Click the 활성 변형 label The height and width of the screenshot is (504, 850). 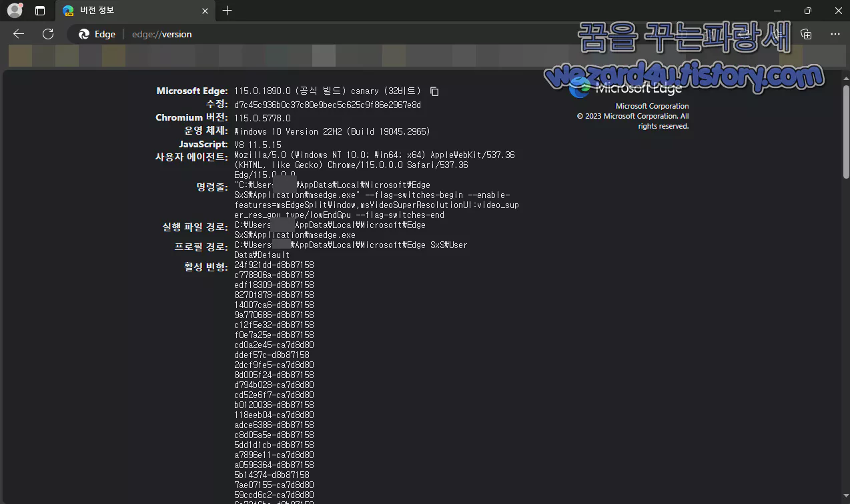pyautogui.click(x=206, y=266)
